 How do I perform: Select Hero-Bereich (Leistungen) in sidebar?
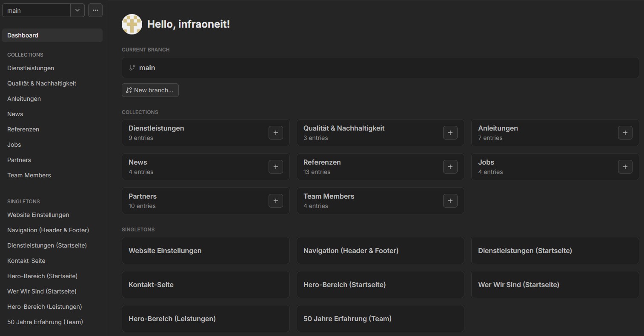tap(44, 307)
